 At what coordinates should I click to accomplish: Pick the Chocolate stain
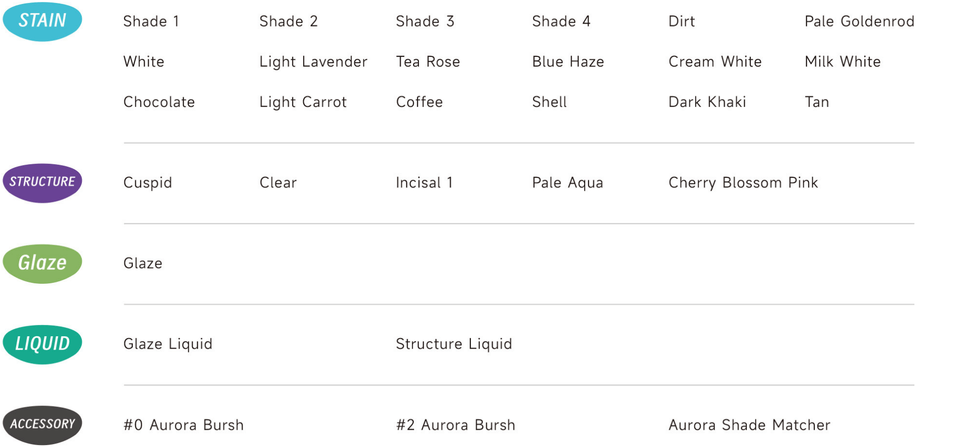point(159,102)
